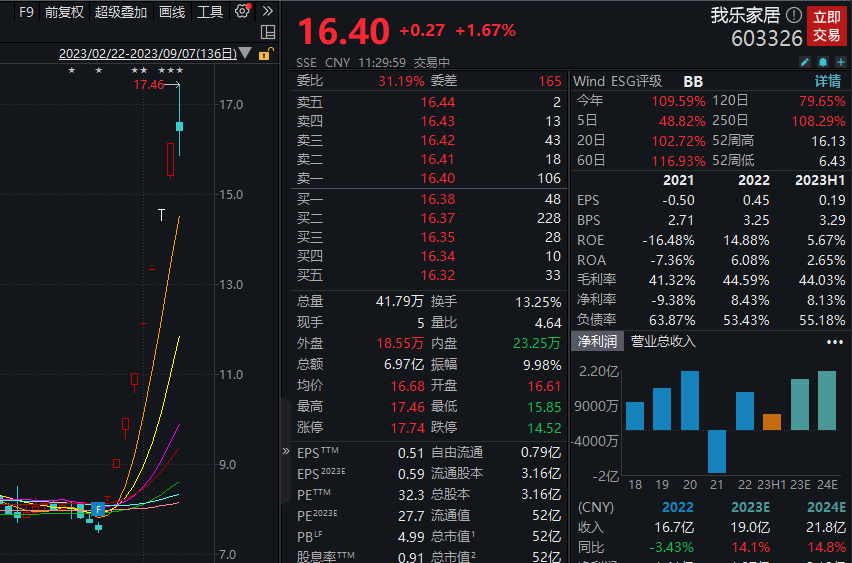Viewport: 852px width, 563px height.
Task: Expand the toolbar overflow double chevron
Action: coord(267,12)
